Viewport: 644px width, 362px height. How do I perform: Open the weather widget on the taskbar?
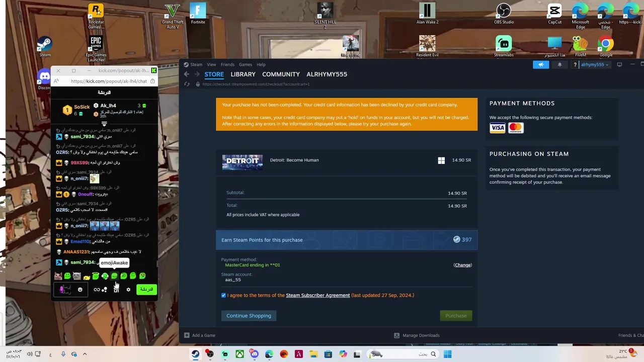tap(621, 354)
